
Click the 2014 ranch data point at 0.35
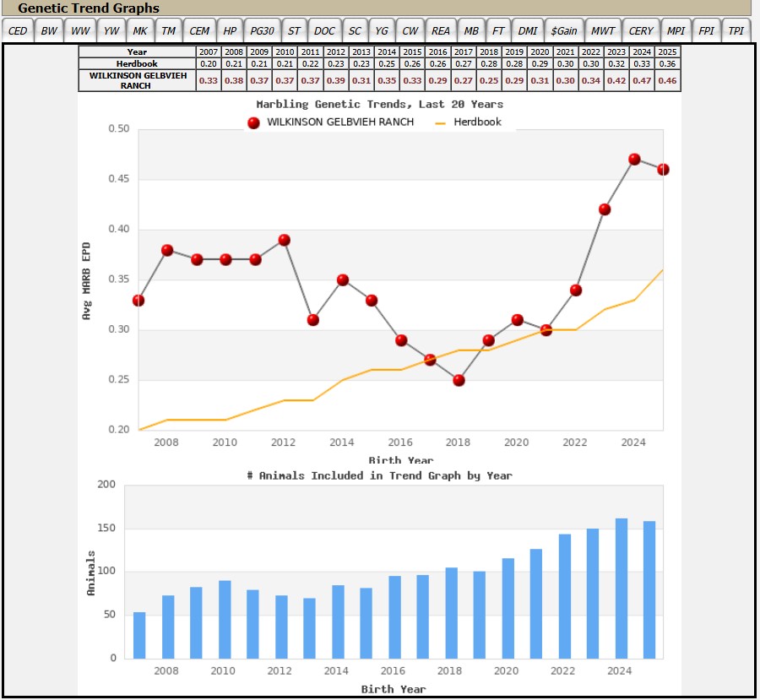(343, 280)
